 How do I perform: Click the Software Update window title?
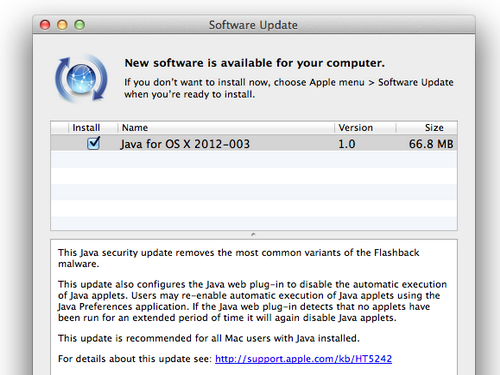point(253,25)
